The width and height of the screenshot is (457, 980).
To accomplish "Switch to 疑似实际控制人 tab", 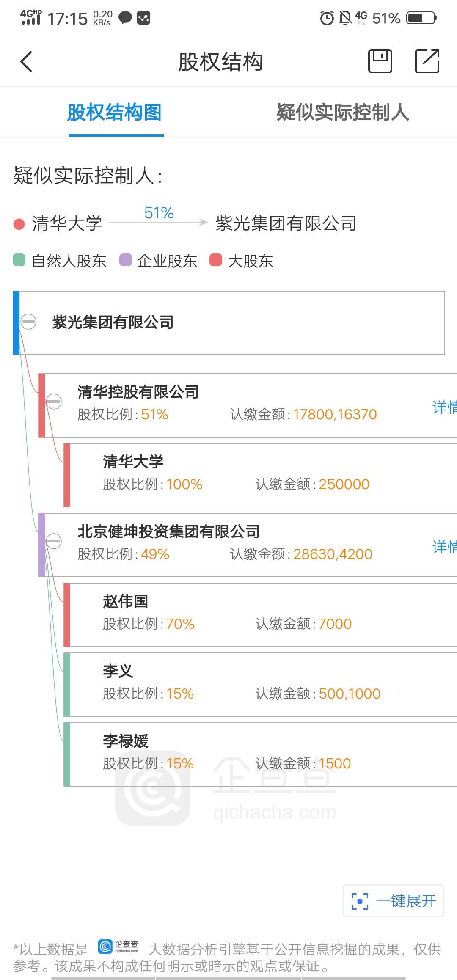I will pyautogui.click(x=343, y=113).
